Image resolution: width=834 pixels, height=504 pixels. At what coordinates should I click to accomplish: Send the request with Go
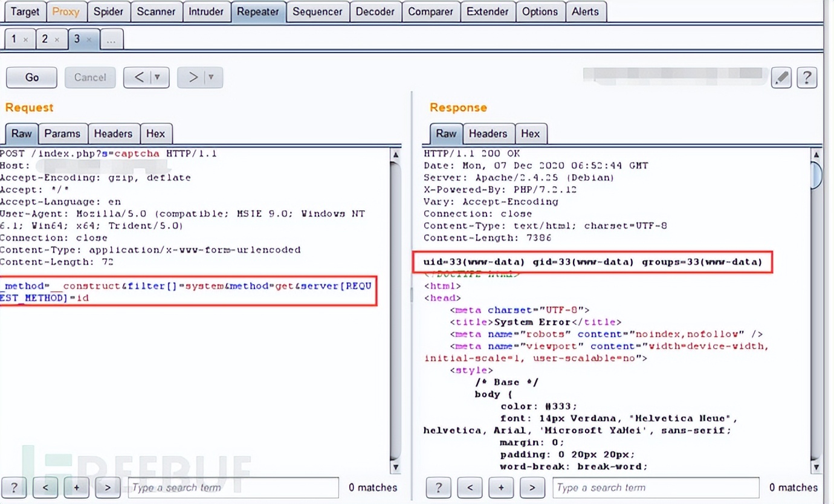pos(32,77)
